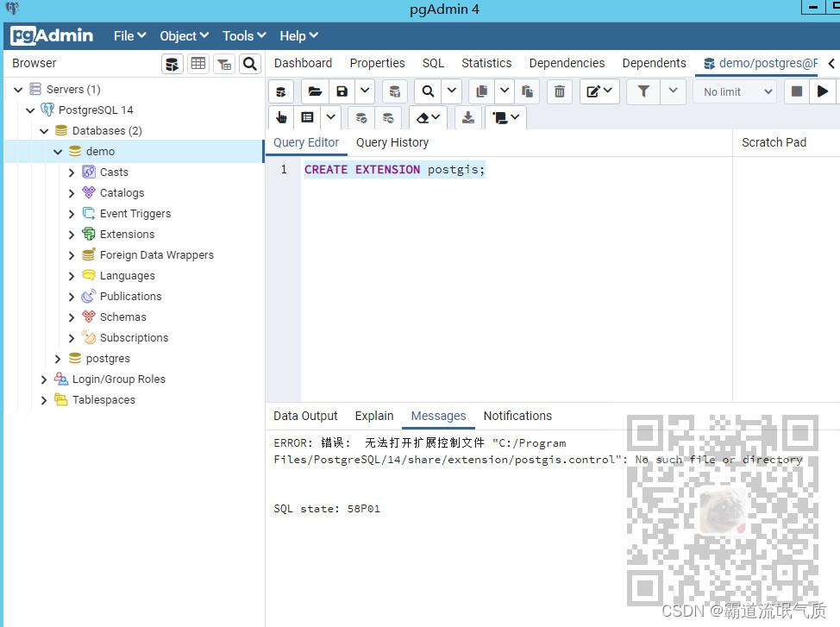Collapse the demo database node
The height and width of the screenshot is (627, 840).
[58, 152]
